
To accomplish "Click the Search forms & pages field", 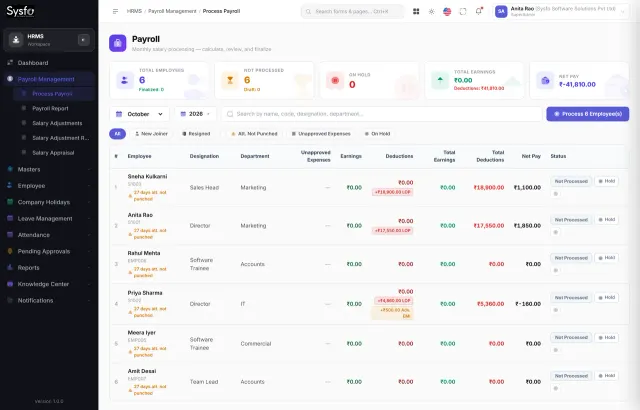I will (x=353, y=11).
